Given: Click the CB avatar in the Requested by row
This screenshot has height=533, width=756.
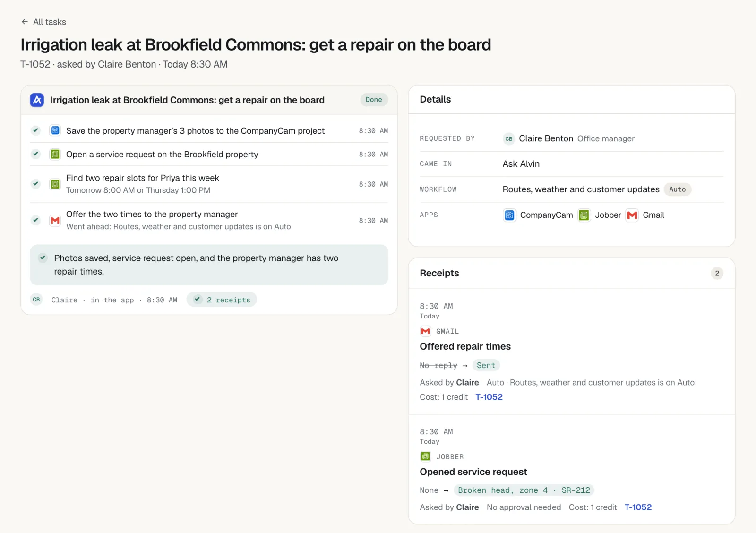Looking at the screenshot, I should 509,138.
